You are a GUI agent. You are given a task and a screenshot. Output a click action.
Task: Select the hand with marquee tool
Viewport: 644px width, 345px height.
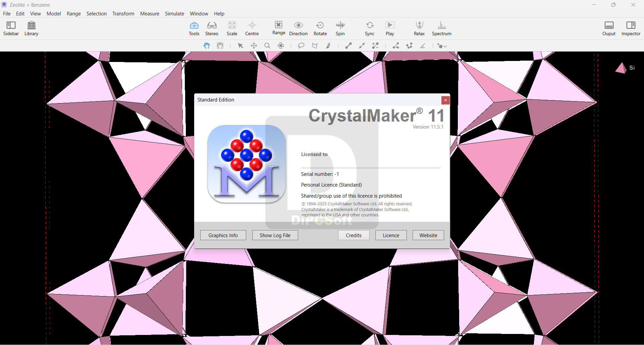[x=220, y=46]
